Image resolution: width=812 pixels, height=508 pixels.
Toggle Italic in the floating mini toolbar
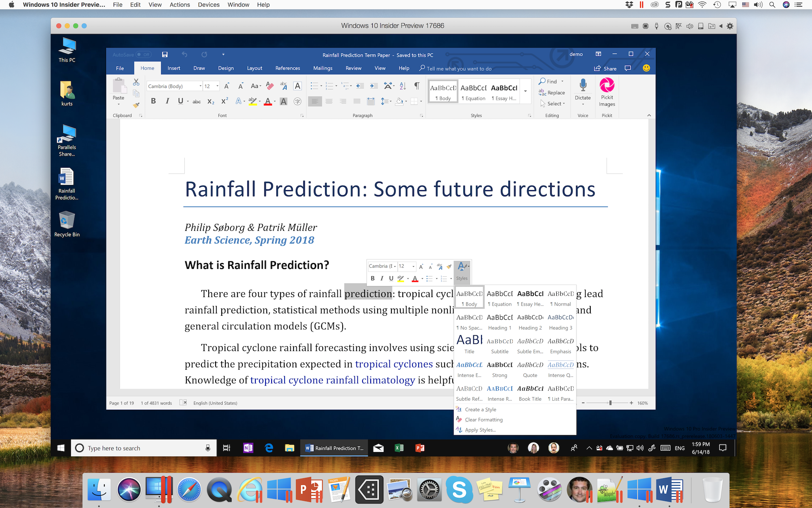[382, 278]
